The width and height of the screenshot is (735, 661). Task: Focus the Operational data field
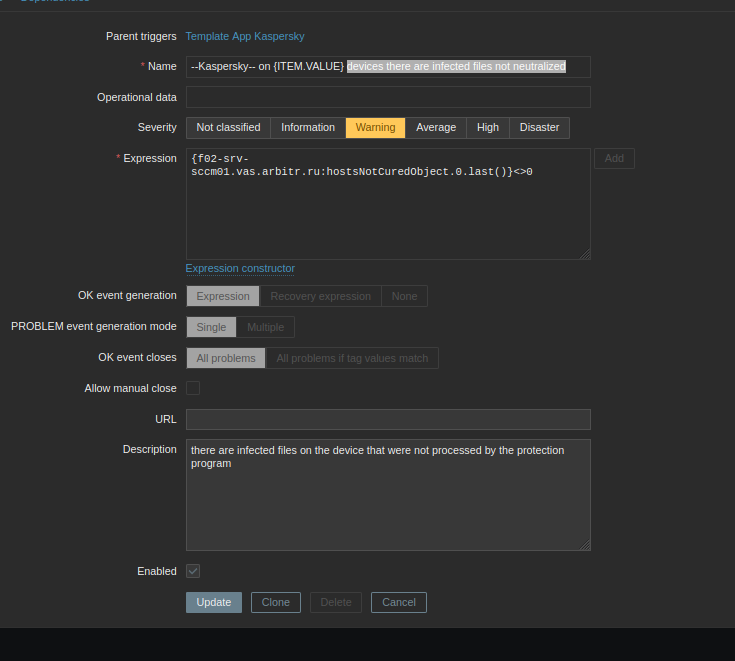tap(388, 97)
